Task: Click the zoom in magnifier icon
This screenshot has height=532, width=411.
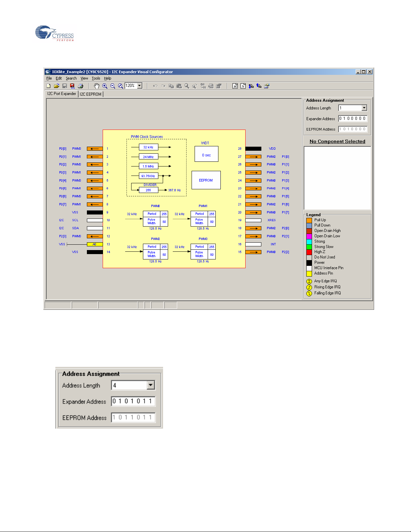Action: [105, 86]
